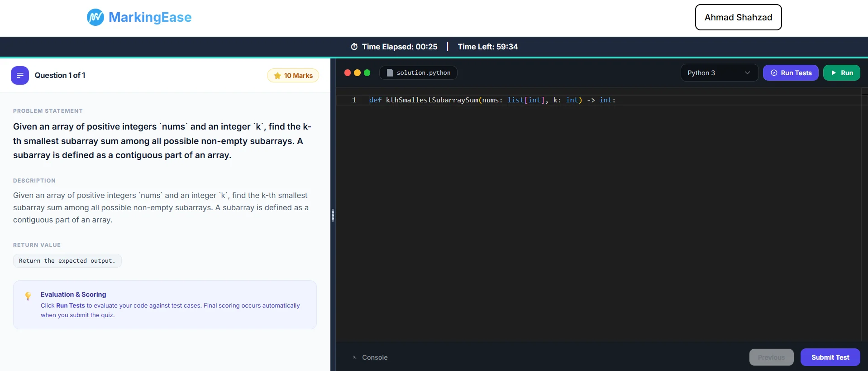Click the 'def' keyword in code line
Viewport: 868px width, 371px height.
375,100
